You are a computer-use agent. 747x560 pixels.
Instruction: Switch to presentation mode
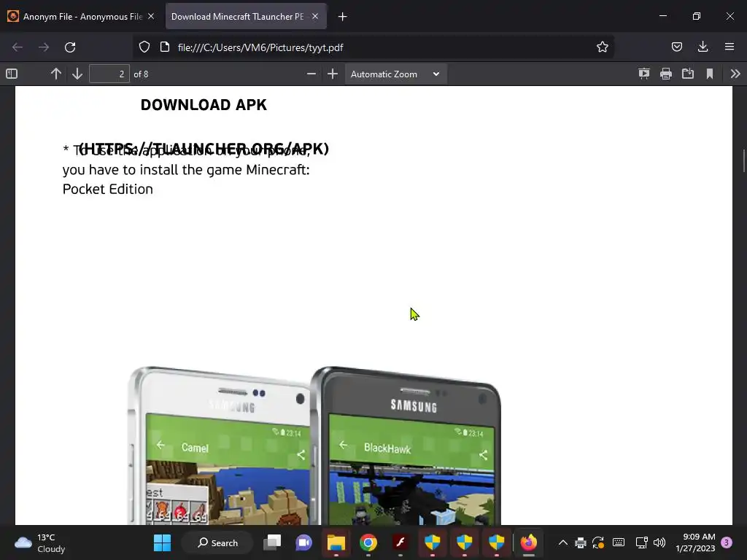643,74
